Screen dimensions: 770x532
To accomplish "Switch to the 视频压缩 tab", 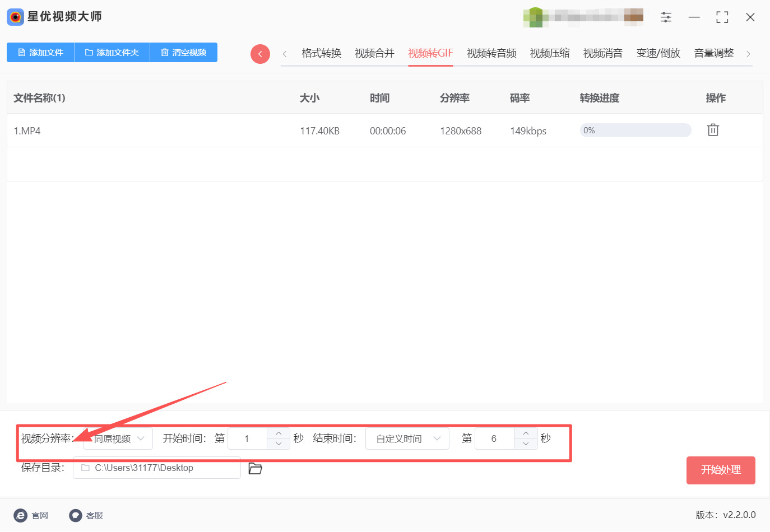I will pos(549,53).
